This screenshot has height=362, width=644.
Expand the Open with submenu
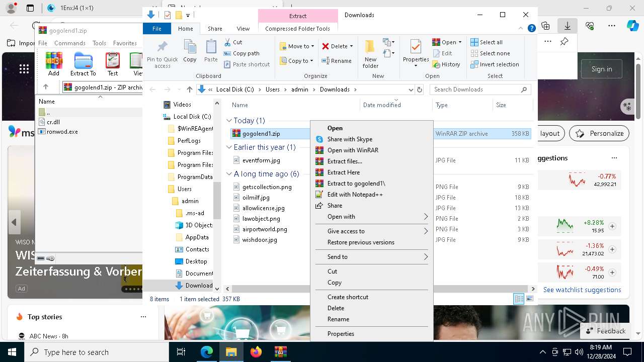(x=371, y=217)
